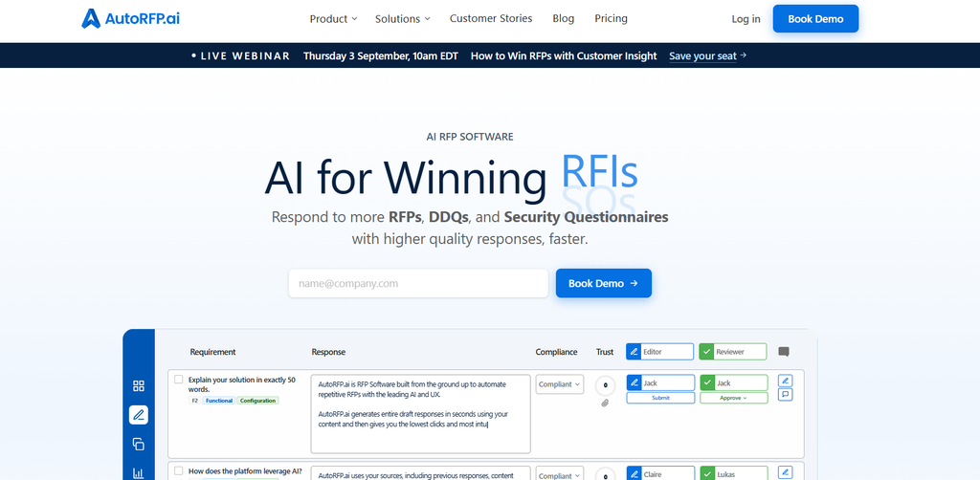Open the Pricing page
This screenshot has height=480, width=980.
point(611,19)
